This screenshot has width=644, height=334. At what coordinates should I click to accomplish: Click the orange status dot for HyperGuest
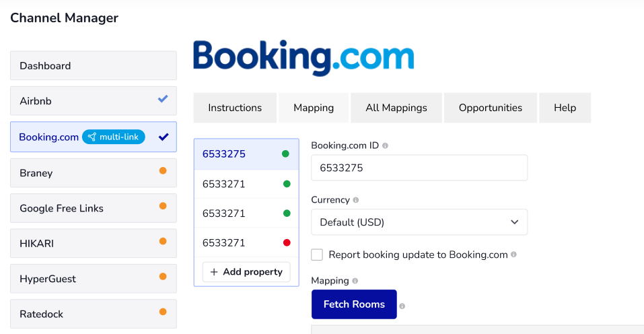pos(163,277)
